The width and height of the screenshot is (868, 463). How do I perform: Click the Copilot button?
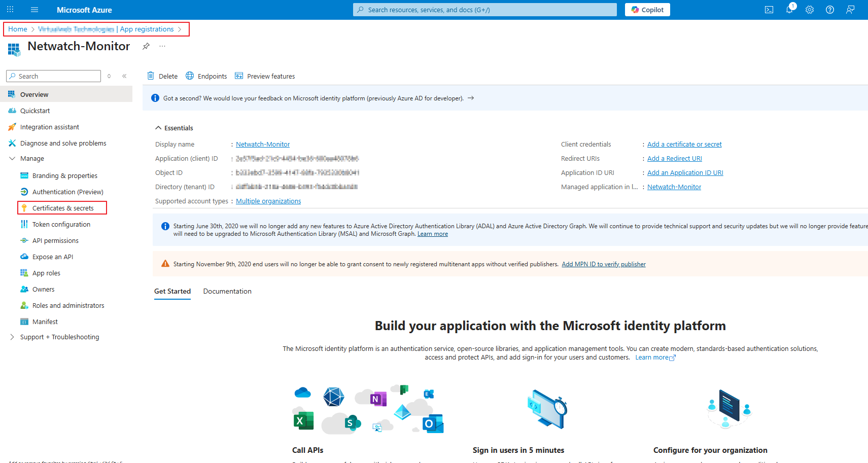647,10
